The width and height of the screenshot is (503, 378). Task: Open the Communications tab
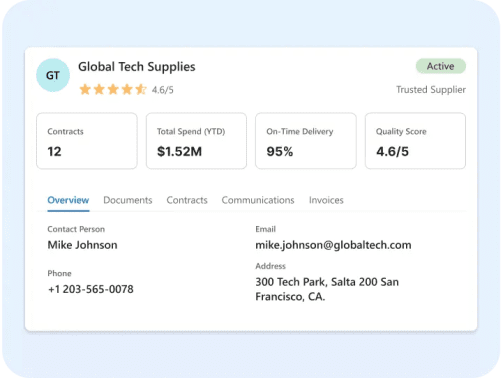[258, 200]
